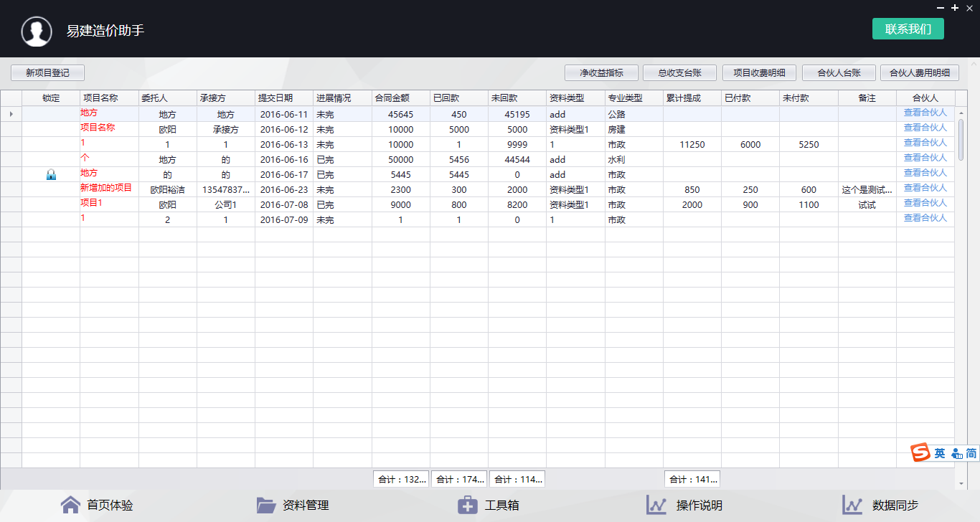The image size is (980, 522).
Task: Click the 已回款 column header
Action: click(459, 98)
